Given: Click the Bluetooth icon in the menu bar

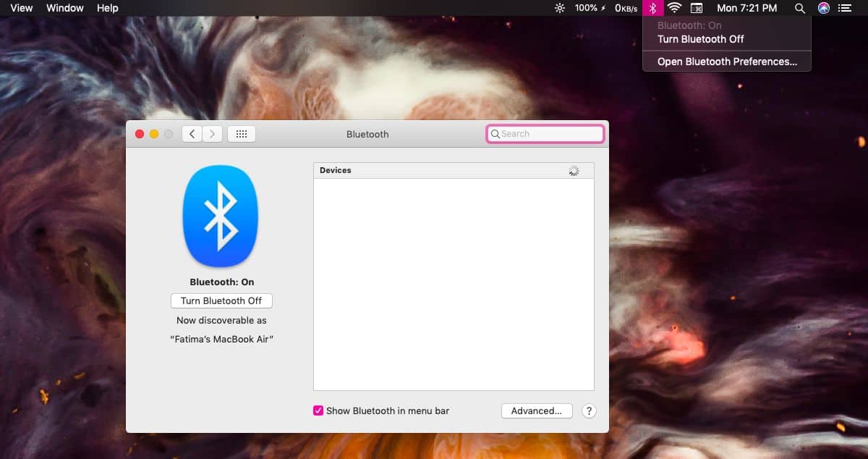Looking at the screenshot, I should 653,8.
